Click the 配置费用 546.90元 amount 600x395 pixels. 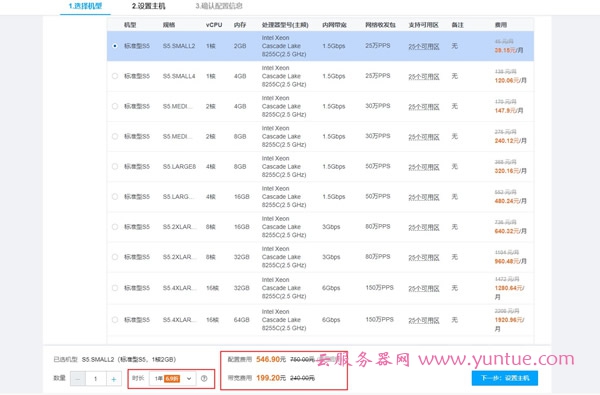(271, 359)
